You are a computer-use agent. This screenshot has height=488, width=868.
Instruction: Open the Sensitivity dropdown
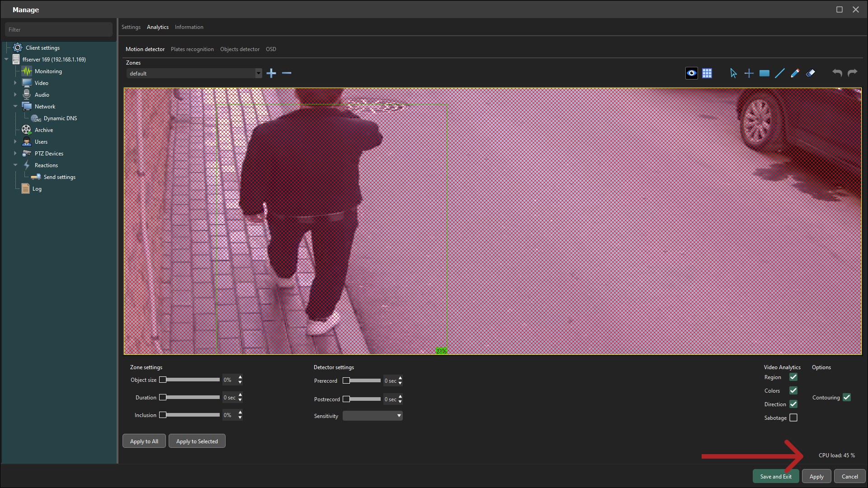pos(373,416)
